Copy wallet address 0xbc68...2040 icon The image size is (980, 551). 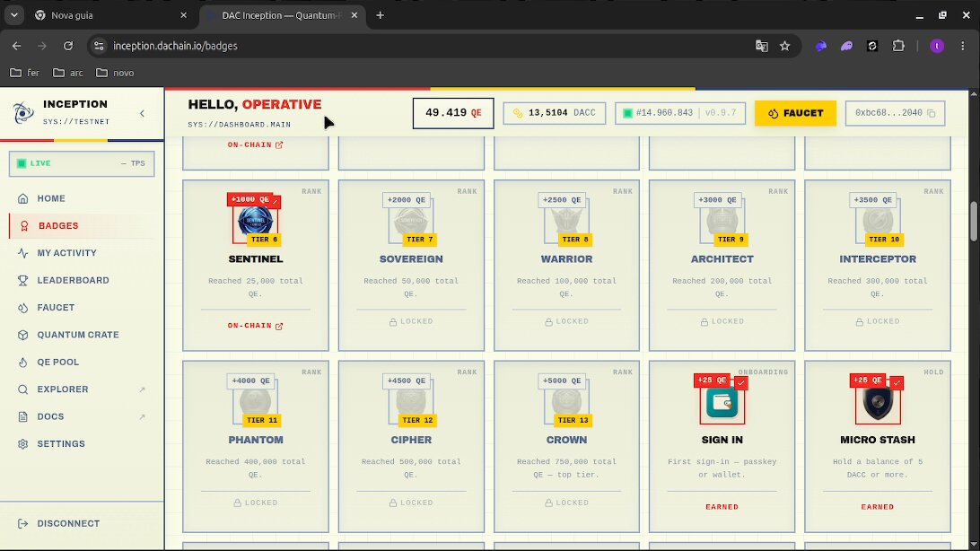[932, 113]
